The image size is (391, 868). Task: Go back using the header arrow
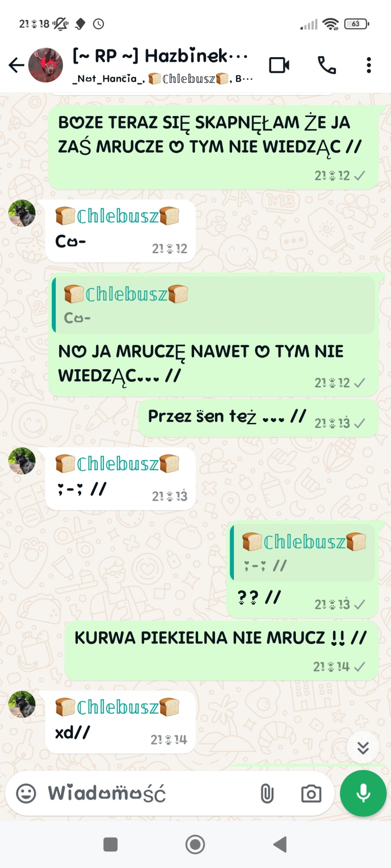click(x=17, y=65)
